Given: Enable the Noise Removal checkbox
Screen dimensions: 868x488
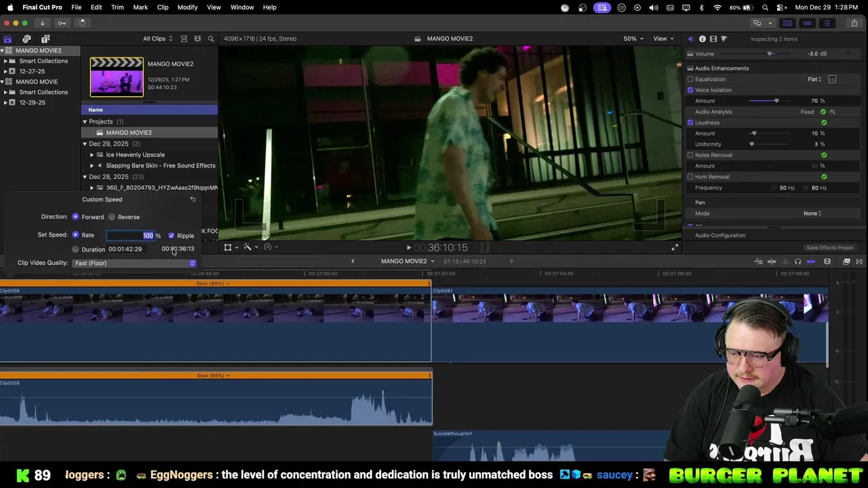Looking at the screenshot, I should (x=690, y=155).
